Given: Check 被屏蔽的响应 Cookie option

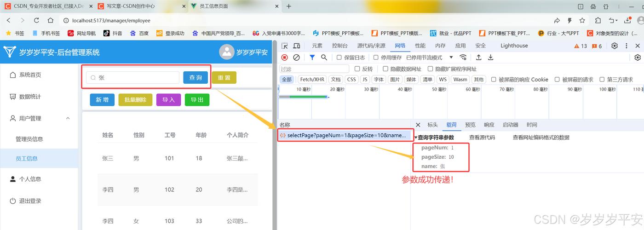Looking at the screenshot, I should [x=494, y=80].
